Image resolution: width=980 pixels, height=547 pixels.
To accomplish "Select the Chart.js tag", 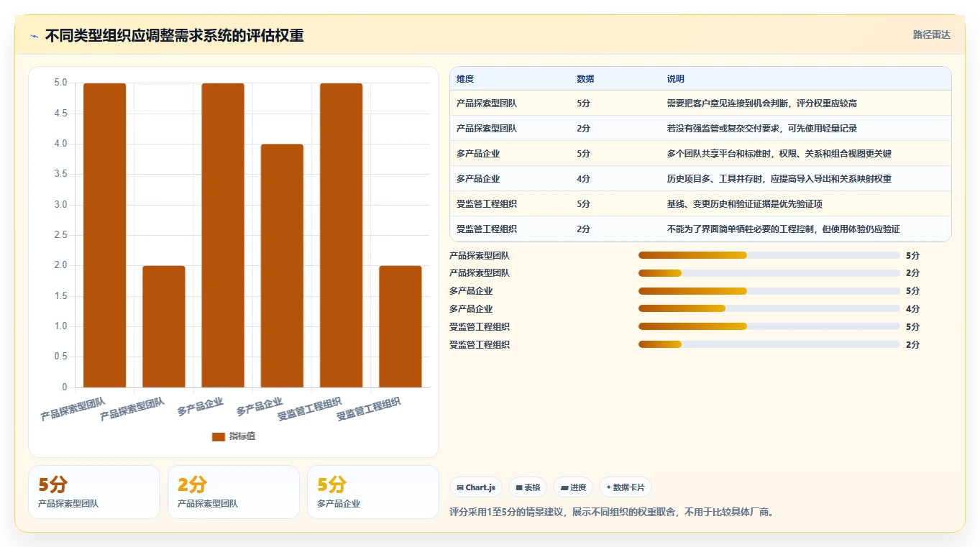I will 476,487.
